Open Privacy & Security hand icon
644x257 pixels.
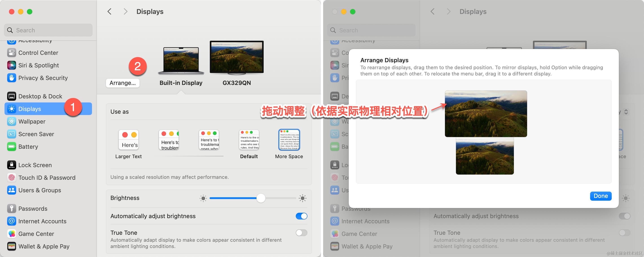click(11, 78)
